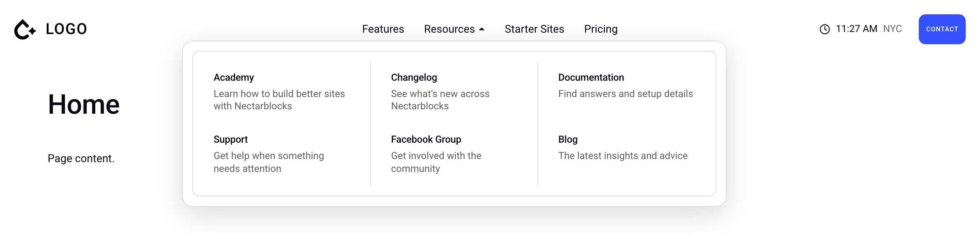Click 'Find answers and setup details' description
The height and width of the screenshot is (239, 980).
click(625, 94)
